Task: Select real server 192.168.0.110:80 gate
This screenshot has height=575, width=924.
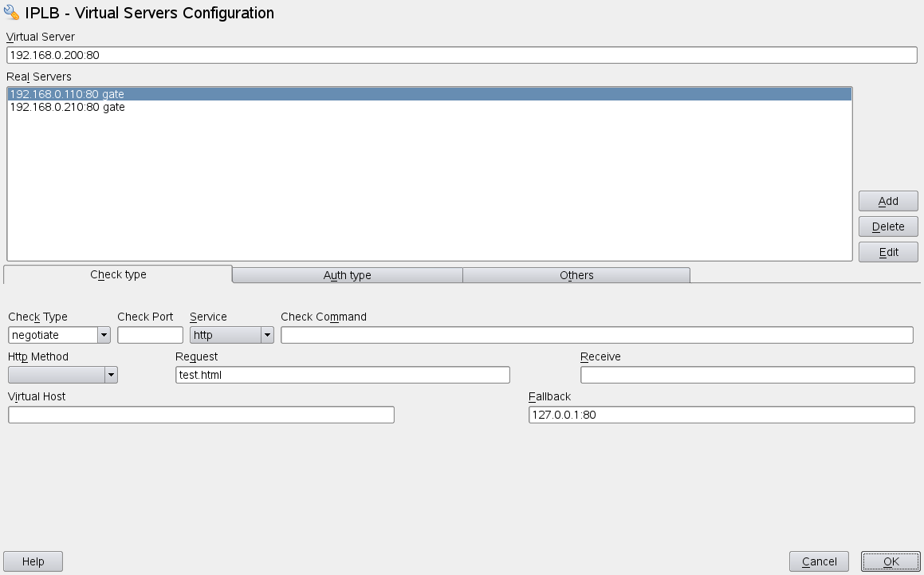Action: [x=67, y=94]
